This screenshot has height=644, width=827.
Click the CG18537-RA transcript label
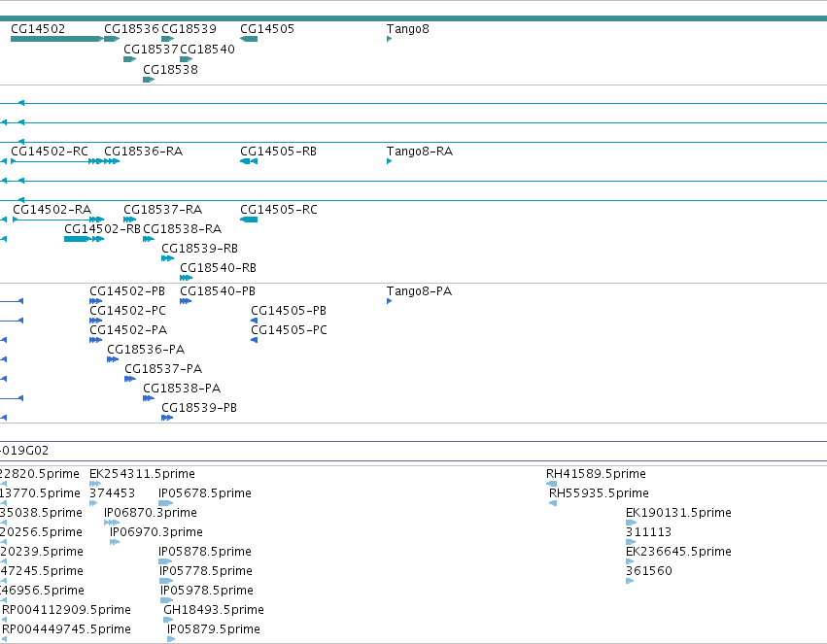(163, 210)
